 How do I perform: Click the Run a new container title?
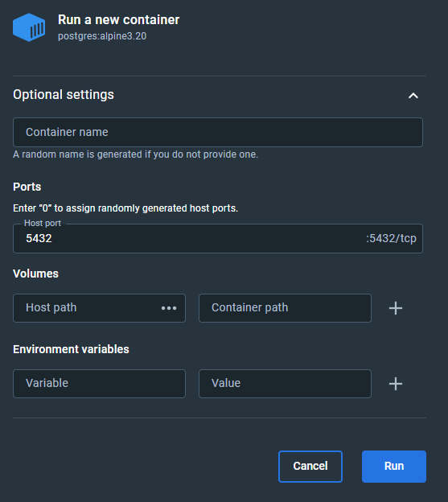pos(119,20)
